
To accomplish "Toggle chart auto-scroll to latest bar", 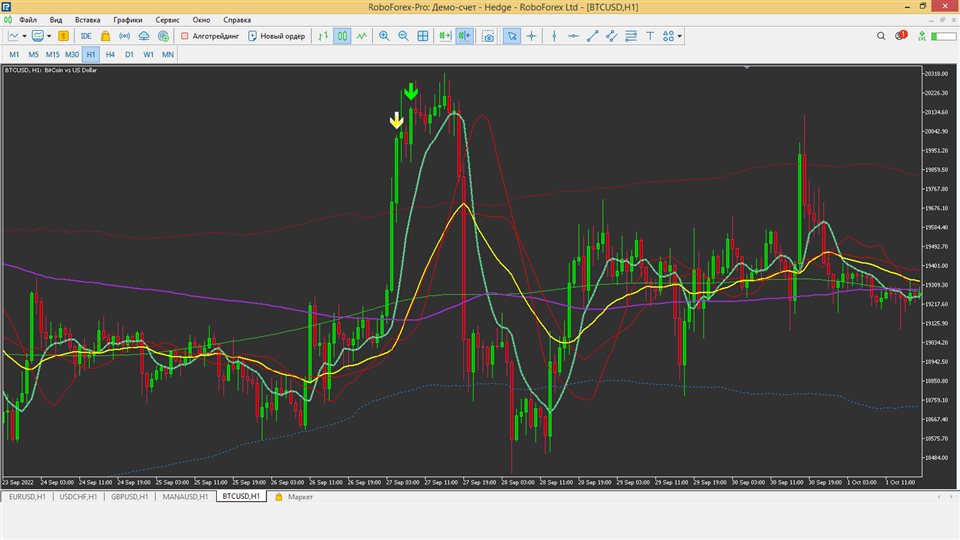I will click(x=445, y=36).
